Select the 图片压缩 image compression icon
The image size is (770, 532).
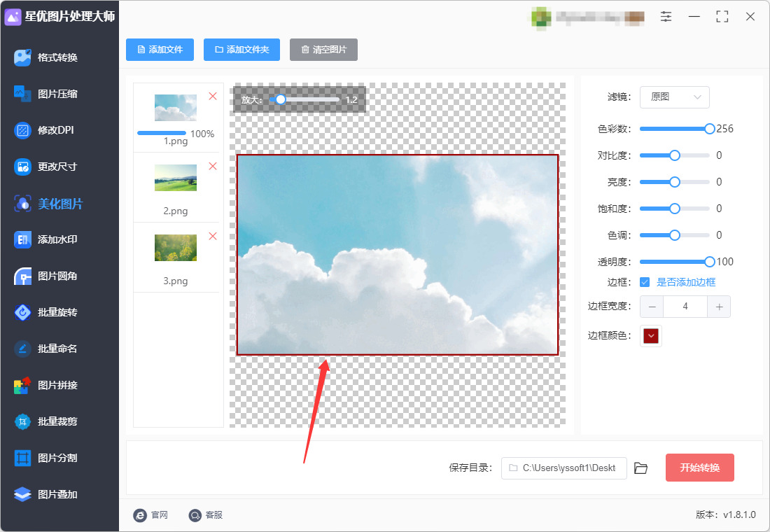[22, 94]
